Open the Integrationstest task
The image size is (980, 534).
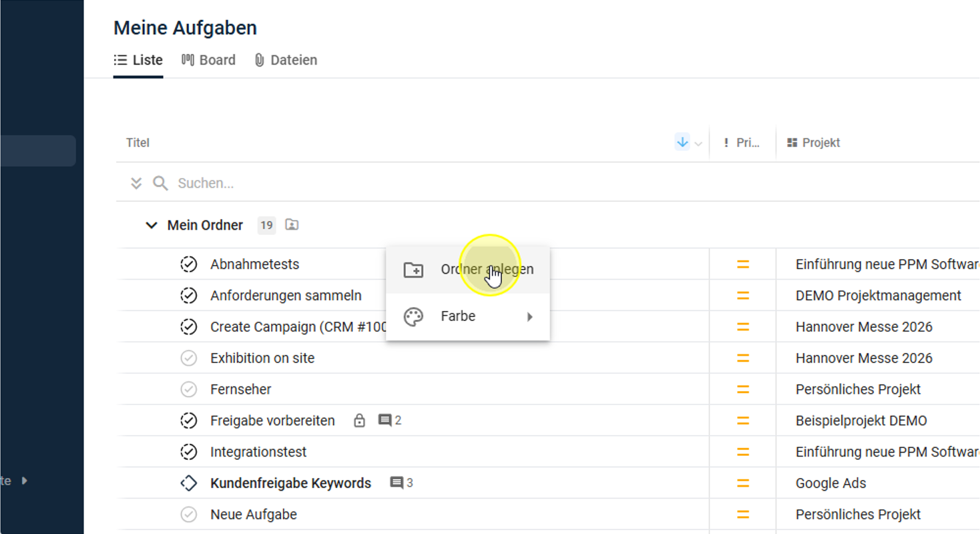click(258, 452)
